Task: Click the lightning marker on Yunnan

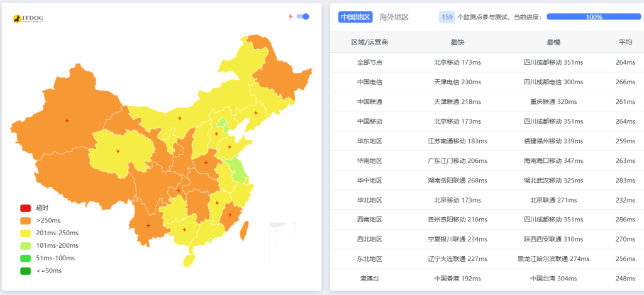Action: click(148, 226)
